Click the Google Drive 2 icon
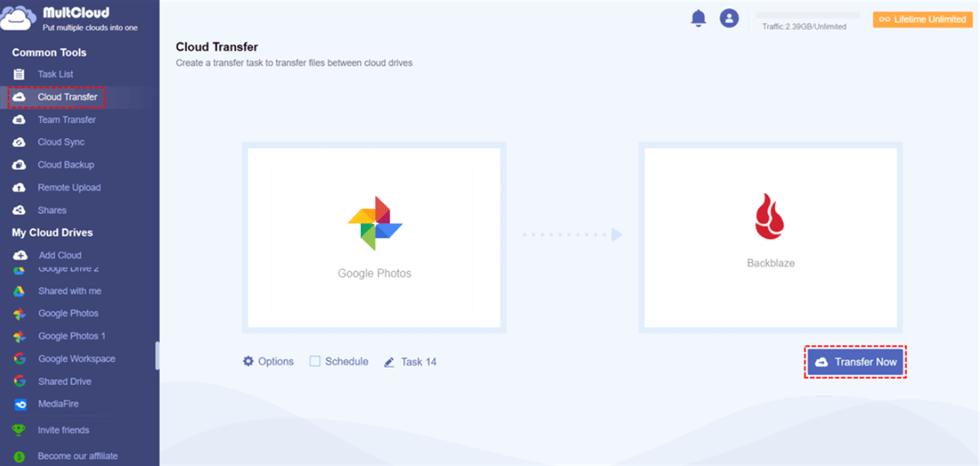Screen dimensions: 980x466 20,270
